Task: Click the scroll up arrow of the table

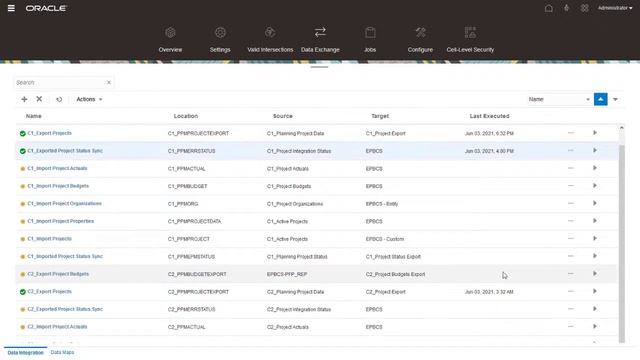Action: [x=622, y=128]
